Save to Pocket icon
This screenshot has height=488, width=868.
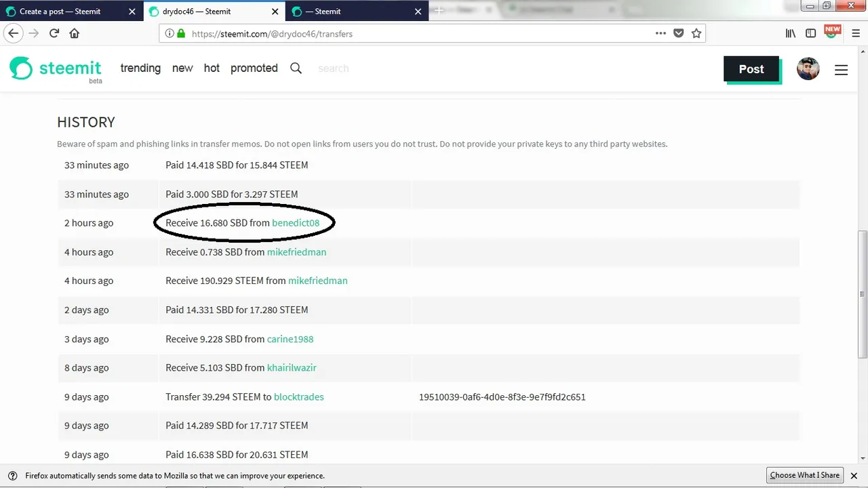(678, 33)
